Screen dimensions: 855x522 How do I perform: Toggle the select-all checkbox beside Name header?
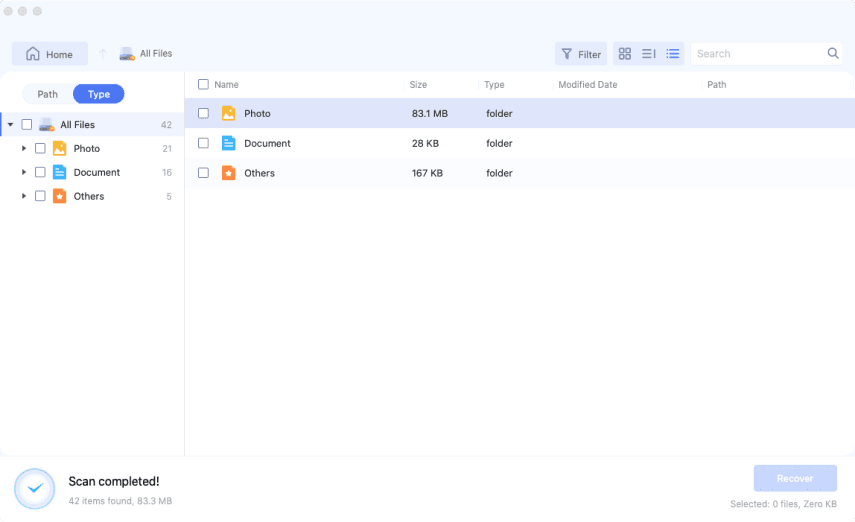(203, 85)
